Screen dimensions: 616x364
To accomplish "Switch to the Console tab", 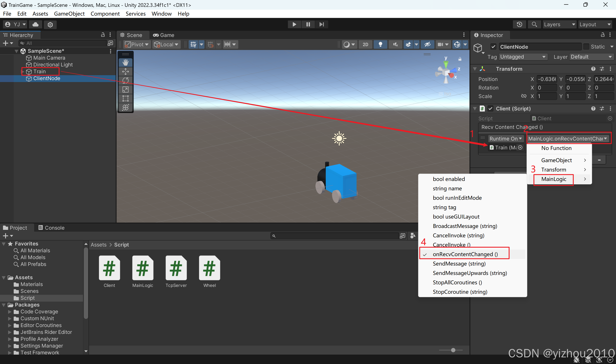I will point(51,228).
